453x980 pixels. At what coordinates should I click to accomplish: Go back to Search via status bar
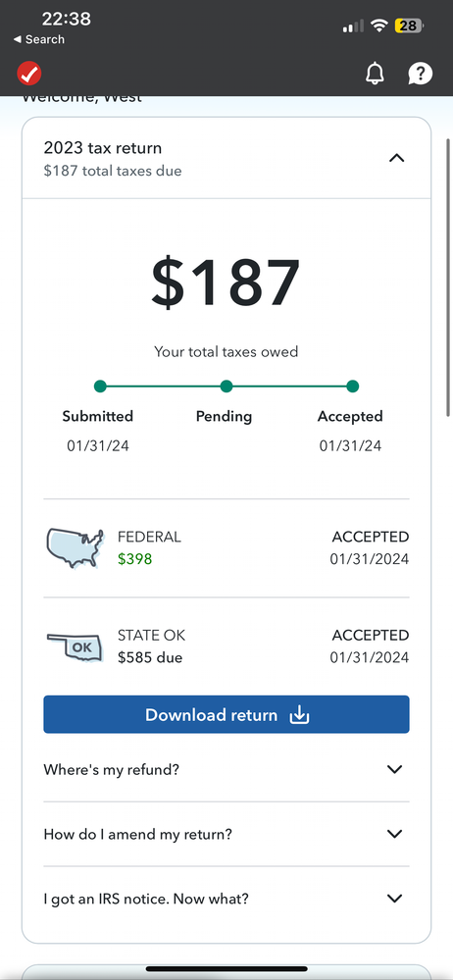(x=39, y=39)
